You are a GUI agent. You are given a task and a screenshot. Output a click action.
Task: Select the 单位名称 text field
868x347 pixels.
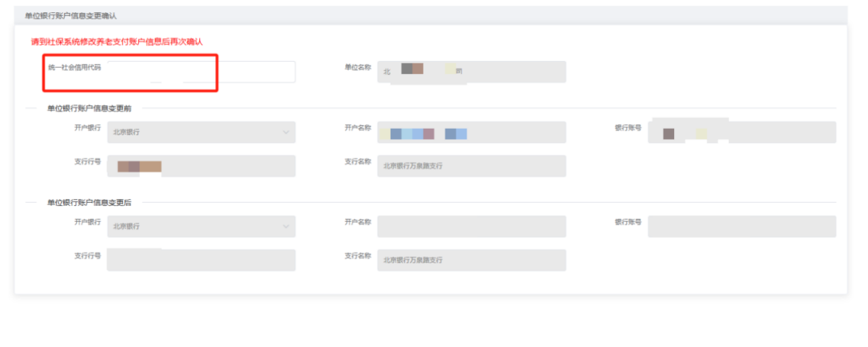pos(471,72)
